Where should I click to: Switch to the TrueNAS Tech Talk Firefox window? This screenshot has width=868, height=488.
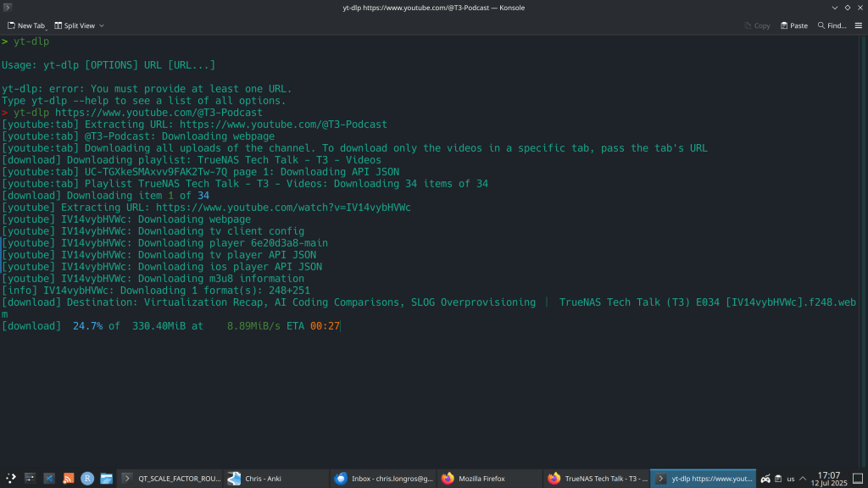point(597,479)
